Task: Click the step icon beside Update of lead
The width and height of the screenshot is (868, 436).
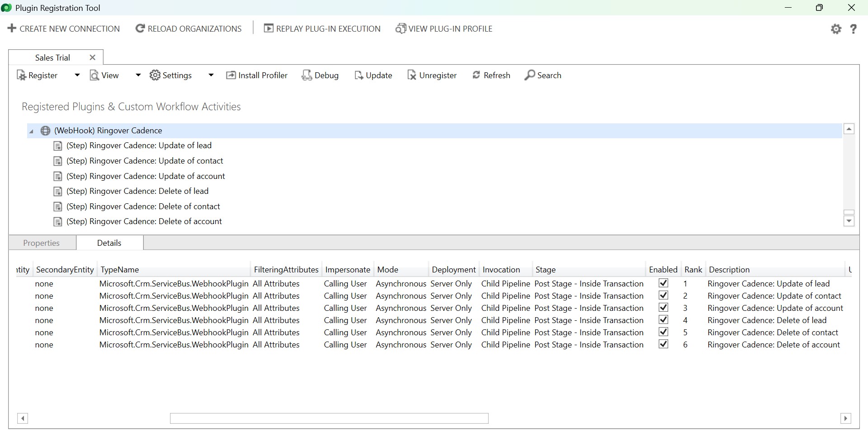Action: [x=58, y=145]
